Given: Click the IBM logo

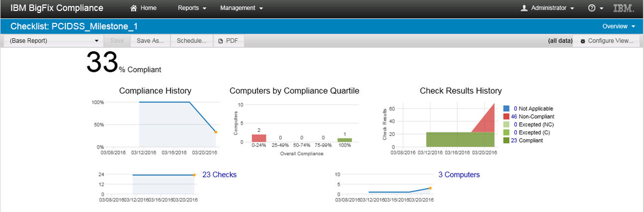Looking at the screenshot, I should point(624,8).
